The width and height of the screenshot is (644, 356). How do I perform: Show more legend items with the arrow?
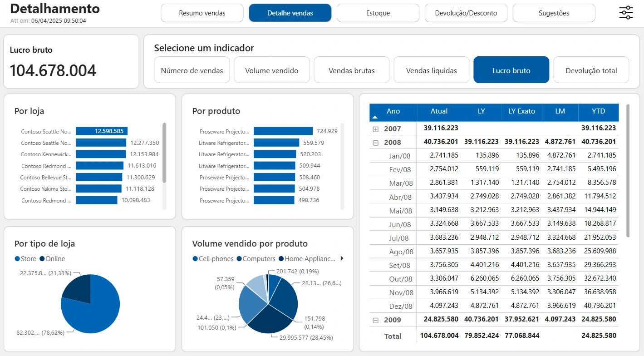click(x=342, y=258)
